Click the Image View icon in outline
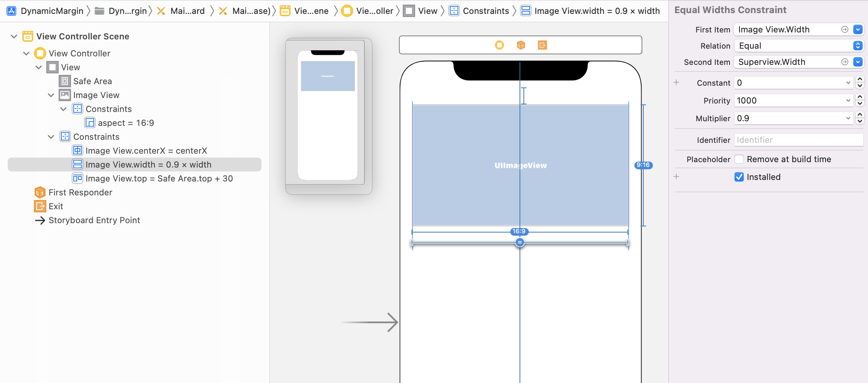Viewport: 868px width, 383px height. tap(65, 95)
